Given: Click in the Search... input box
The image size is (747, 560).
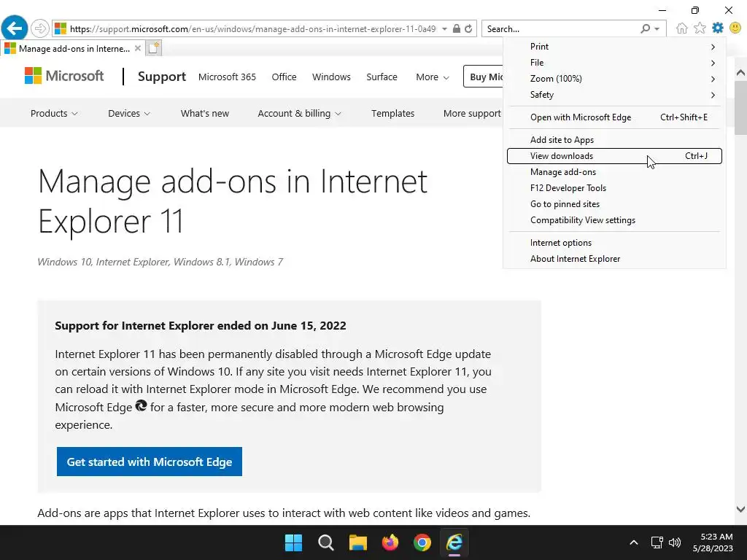Looking at the screenshot, I should pos(561,28).
